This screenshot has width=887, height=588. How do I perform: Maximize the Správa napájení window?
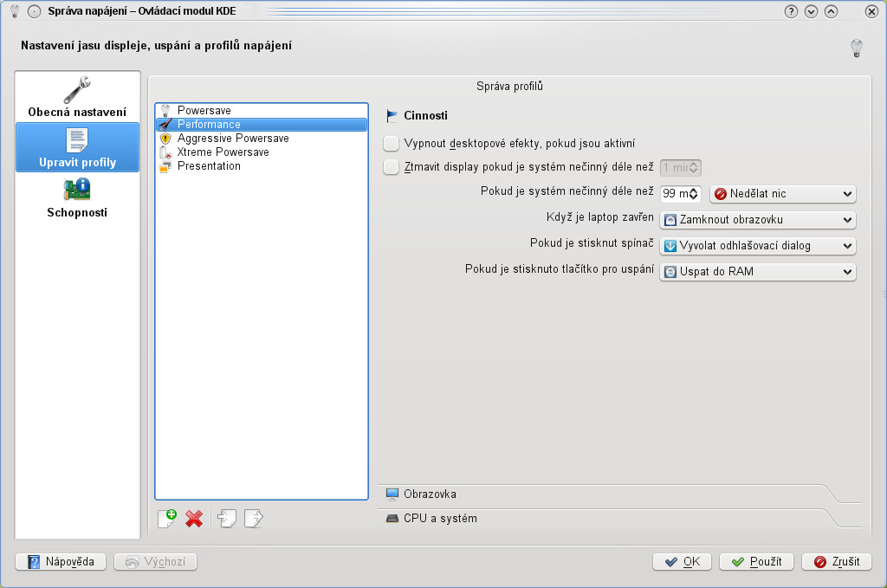(x=831, y=11)
